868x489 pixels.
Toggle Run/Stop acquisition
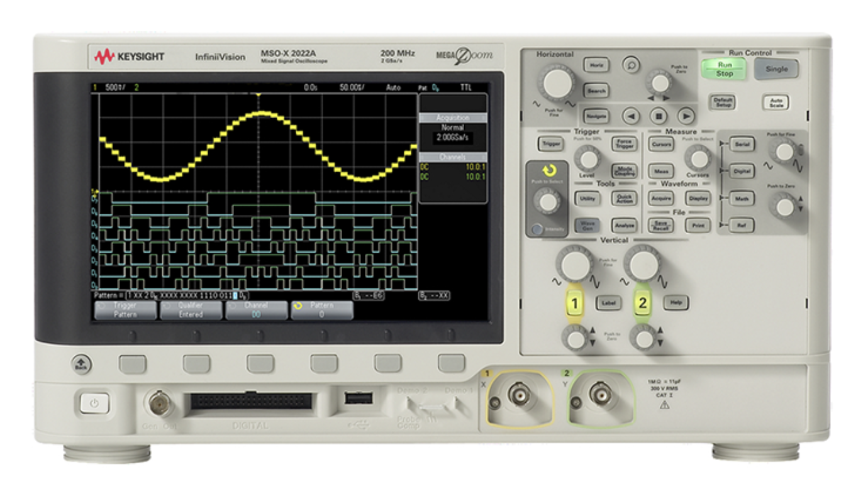[x=724, y=69]
